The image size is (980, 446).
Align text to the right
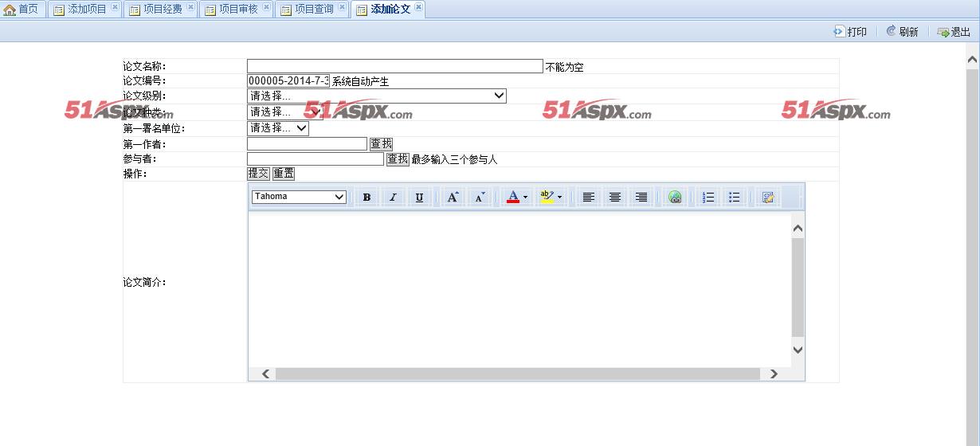pos(641,198)
